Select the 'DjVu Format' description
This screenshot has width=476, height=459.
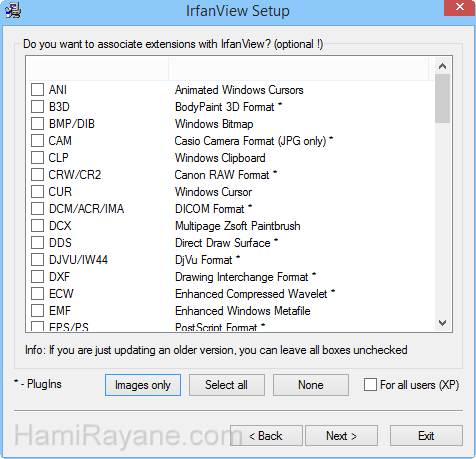pyautogui.click(x=204, y=260)
